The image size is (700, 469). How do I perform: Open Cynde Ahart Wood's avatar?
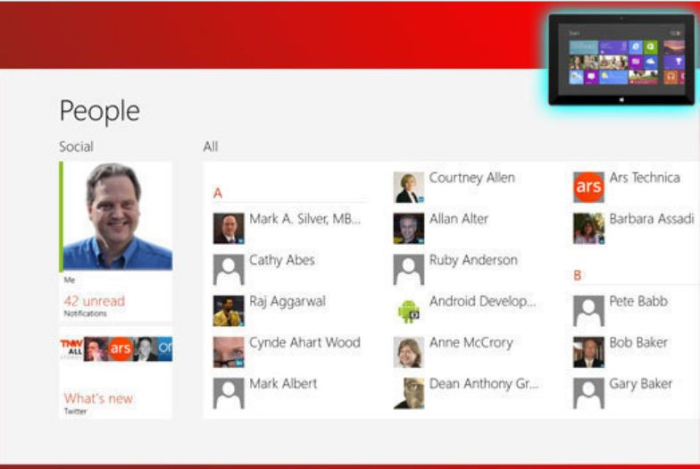(229, 352)
